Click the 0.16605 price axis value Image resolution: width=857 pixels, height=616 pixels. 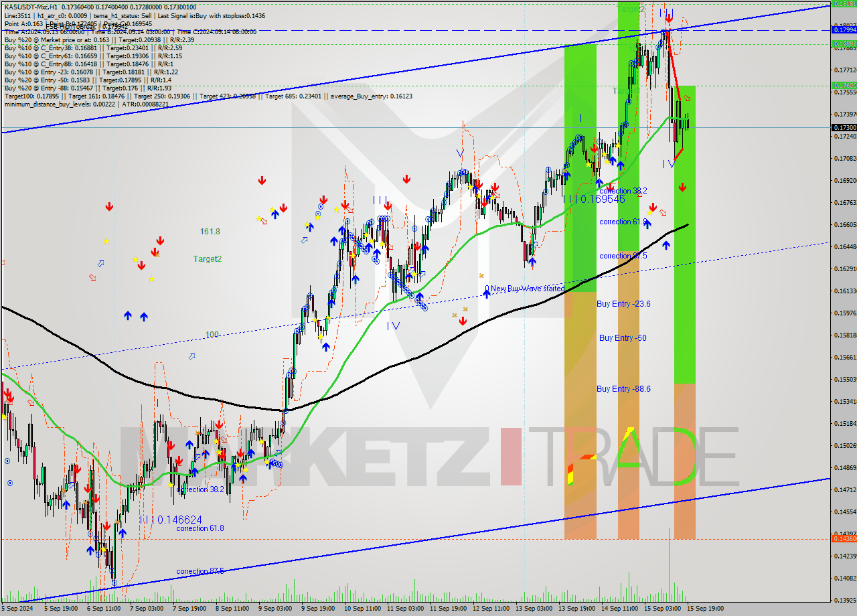pos(844,225)
